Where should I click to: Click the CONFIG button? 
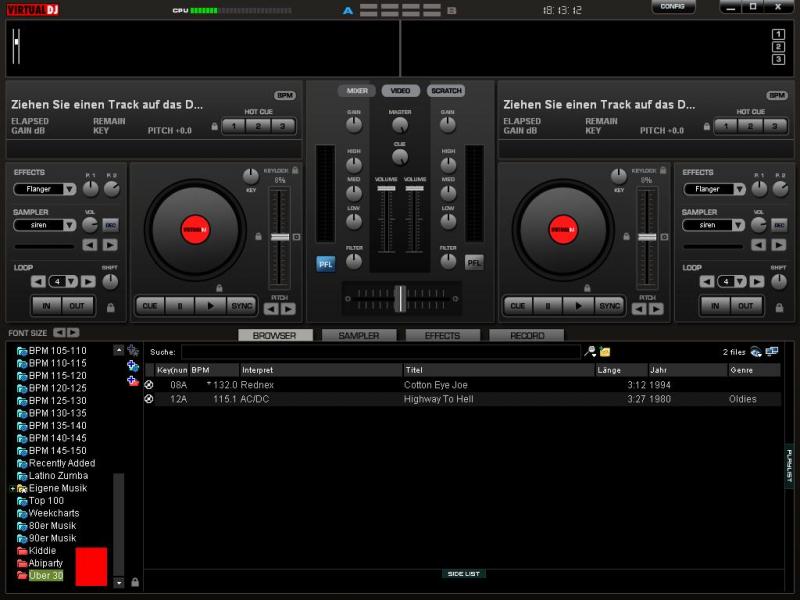(673, 7)
